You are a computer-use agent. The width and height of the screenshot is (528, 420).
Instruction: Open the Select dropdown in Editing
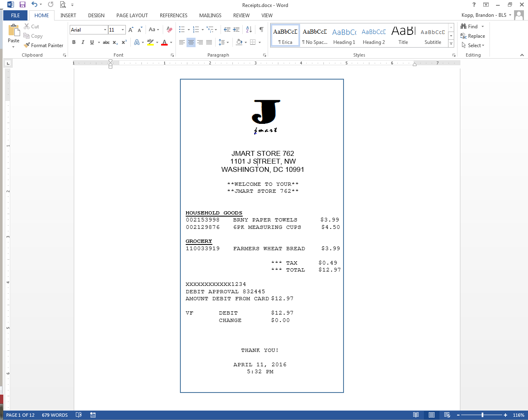[x=473, y=46]
